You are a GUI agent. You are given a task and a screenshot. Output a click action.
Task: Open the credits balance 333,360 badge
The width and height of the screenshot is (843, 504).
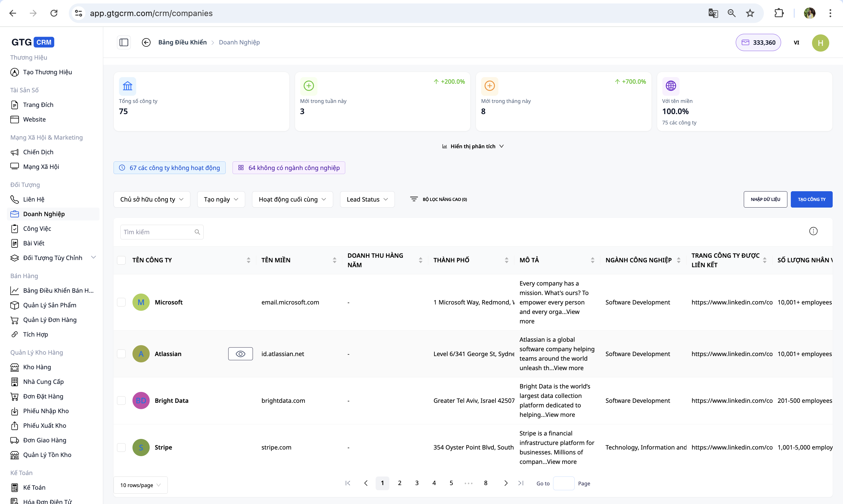click(758, 42)
